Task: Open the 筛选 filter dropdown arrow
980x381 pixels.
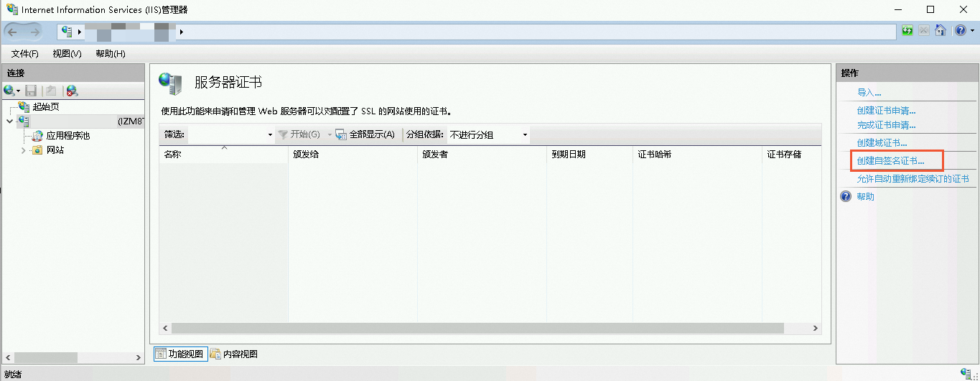Action: (270, 134)
